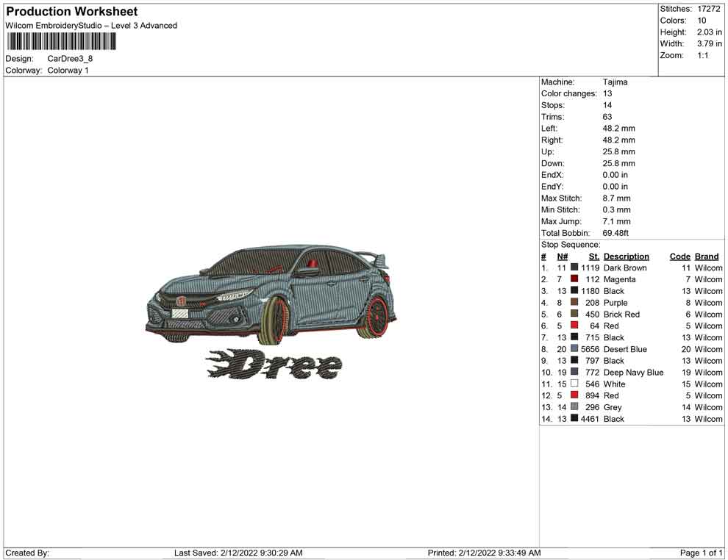This screenshot has width=728, height=560.
Task: Click the Max Jump value '7.1 mm'
Action: (616, 221)
